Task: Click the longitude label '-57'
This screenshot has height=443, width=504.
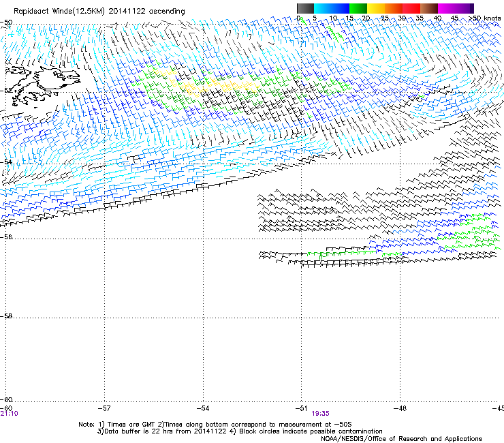Action: (x=104, y=408)
